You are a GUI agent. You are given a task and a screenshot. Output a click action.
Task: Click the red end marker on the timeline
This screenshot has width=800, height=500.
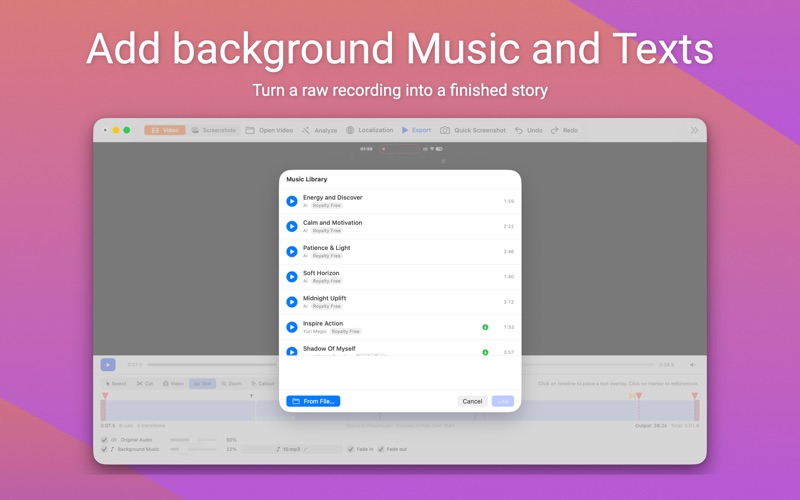[694, 396]
